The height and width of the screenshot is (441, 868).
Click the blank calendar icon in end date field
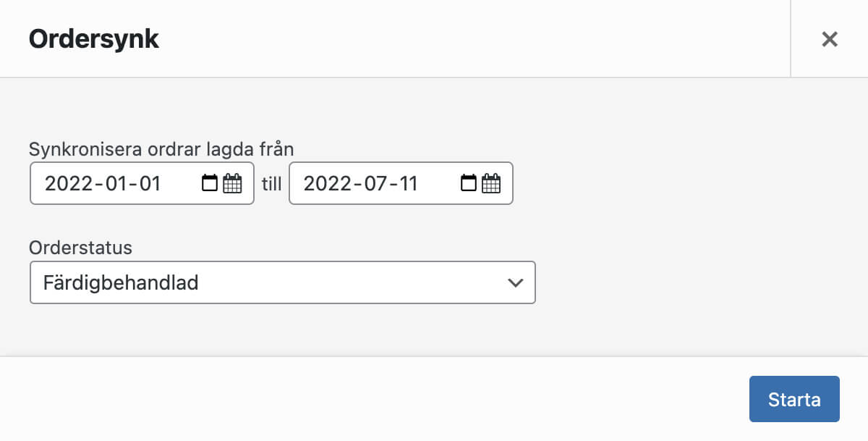coord(468,183)
